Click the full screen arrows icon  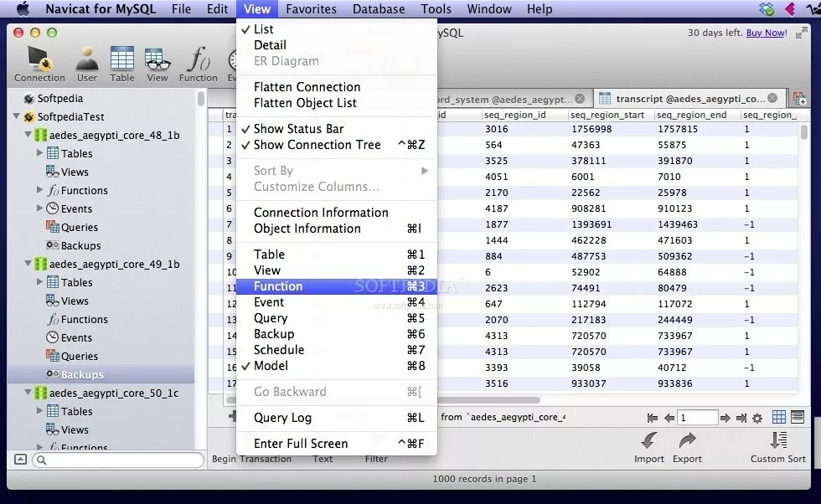tap(801, 33)
